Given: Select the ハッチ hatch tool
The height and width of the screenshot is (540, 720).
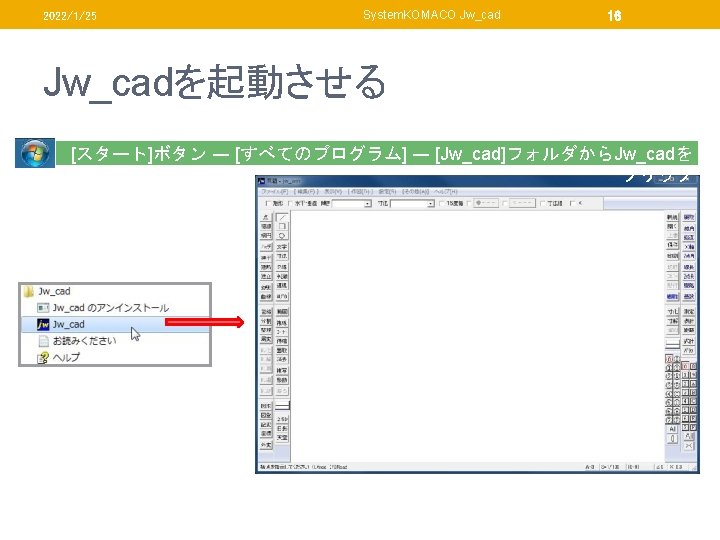Looking at the screenshot, I should tap(266, 247).
